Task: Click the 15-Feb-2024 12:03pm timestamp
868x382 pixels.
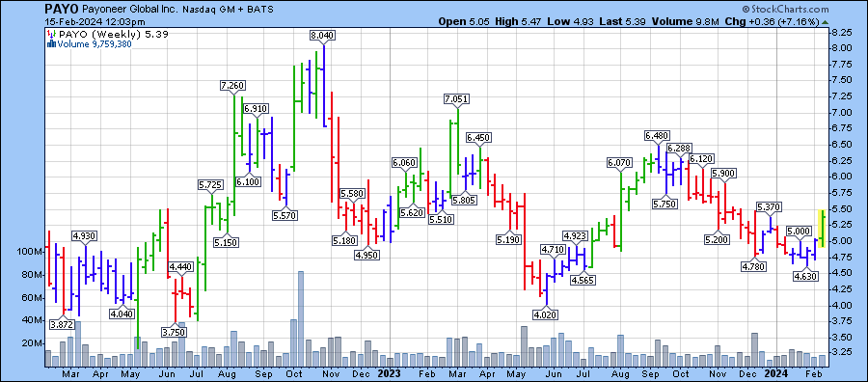Action: coord(95,22)
